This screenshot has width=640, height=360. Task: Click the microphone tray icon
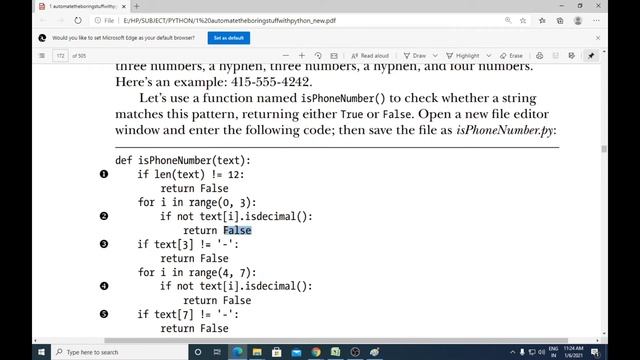tap(522, 352)
